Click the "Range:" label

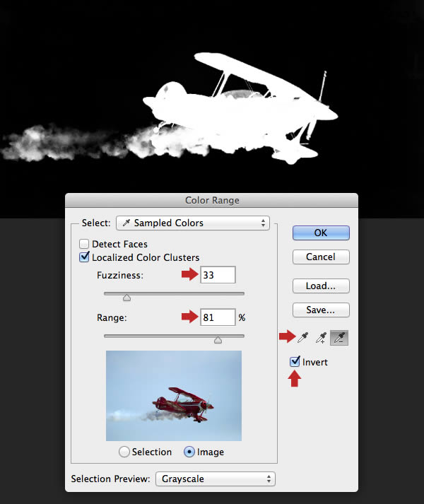click(112, 318)
